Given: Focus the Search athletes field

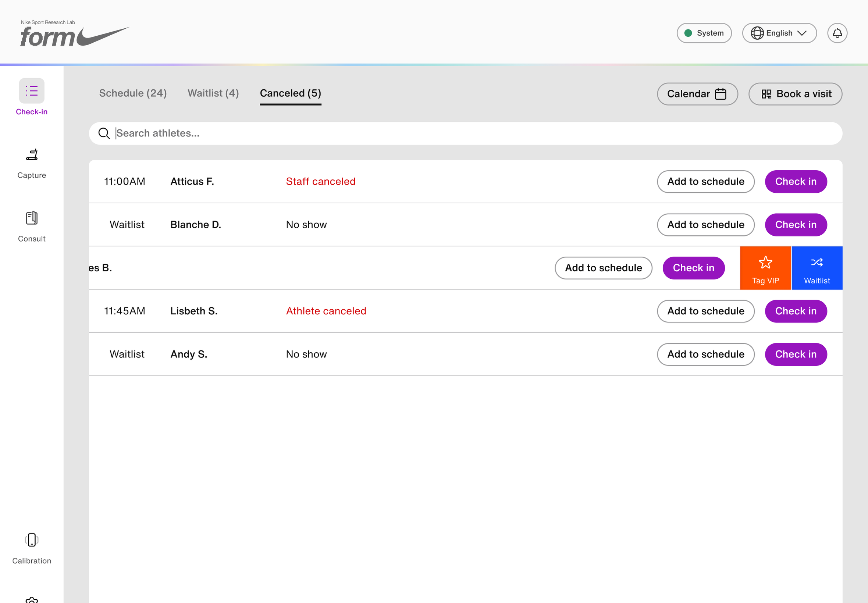Looking at the screenshot, I should point(465,133).
